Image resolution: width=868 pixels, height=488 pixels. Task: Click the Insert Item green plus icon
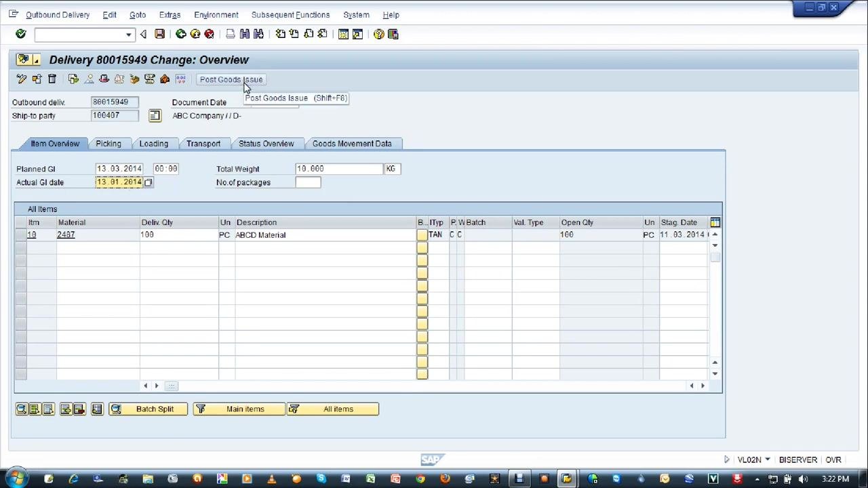coord(66,409)
